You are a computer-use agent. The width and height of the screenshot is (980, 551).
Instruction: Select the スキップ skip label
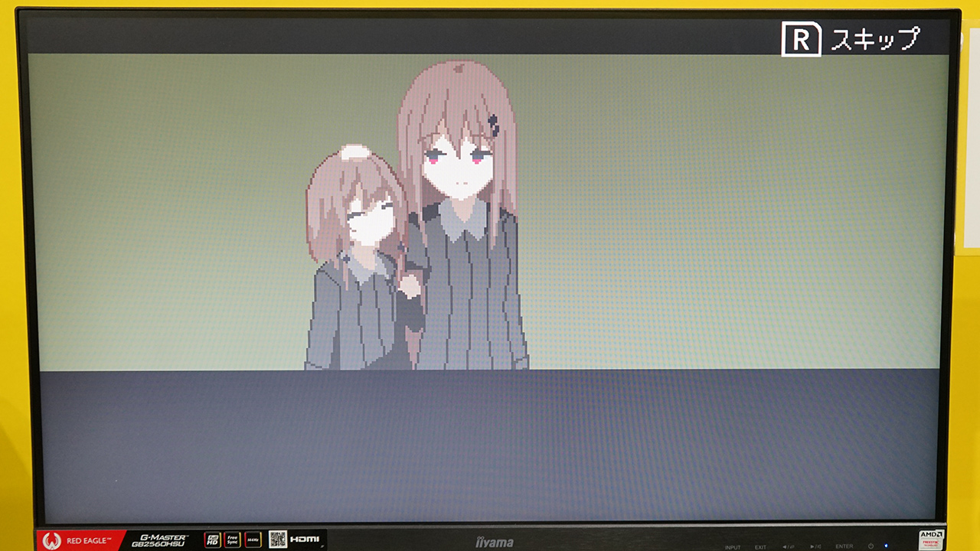pos(874,39)
